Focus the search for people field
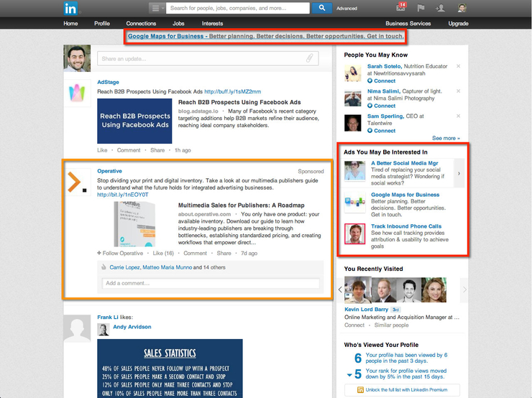The image size is (532, 398). pos(238,8)
